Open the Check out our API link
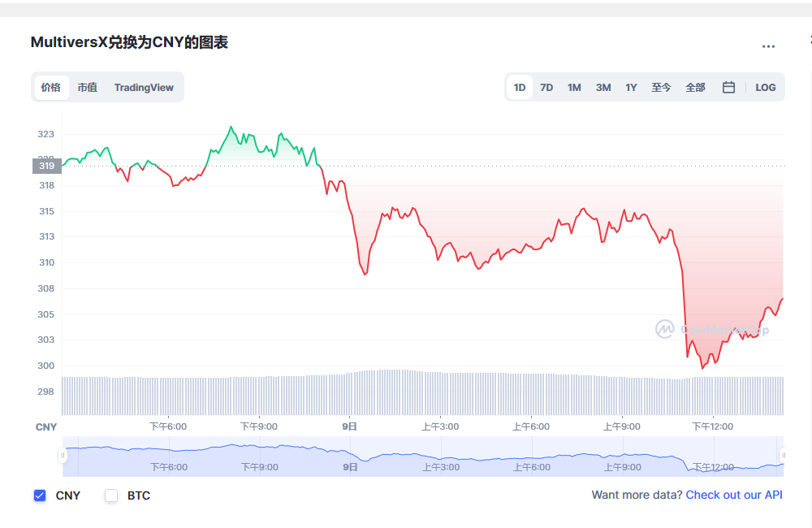Screen dimensions: 812x528 (x=734, y=495)
